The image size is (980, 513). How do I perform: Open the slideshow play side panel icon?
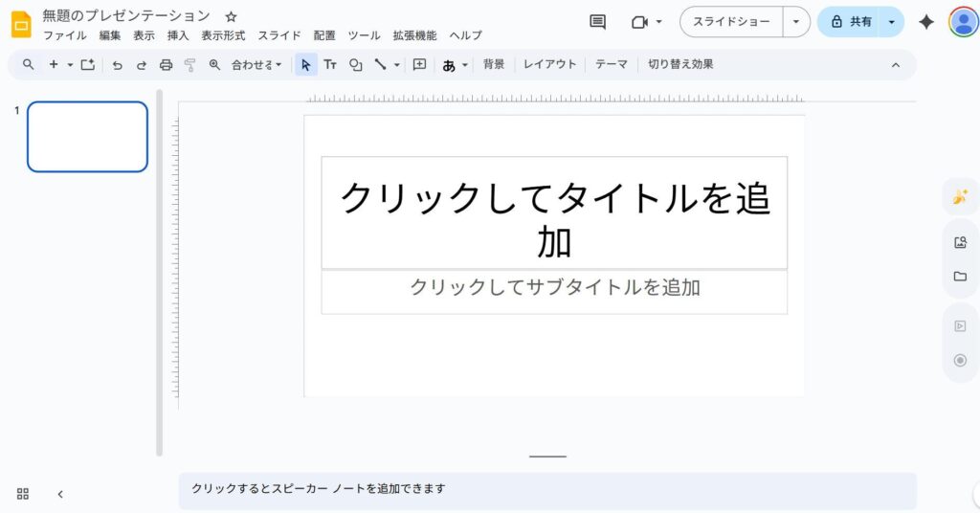coord(960,326)
